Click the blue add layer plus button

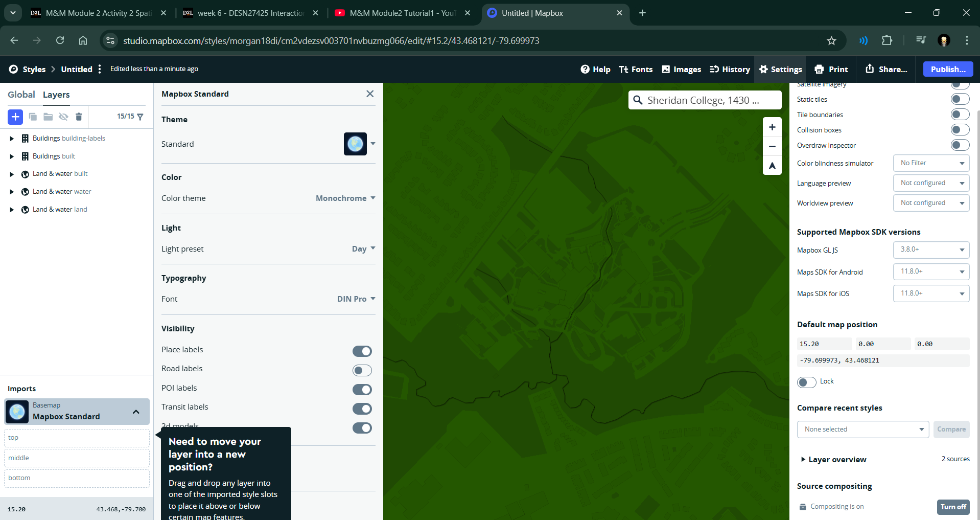[x=15, y=117]
